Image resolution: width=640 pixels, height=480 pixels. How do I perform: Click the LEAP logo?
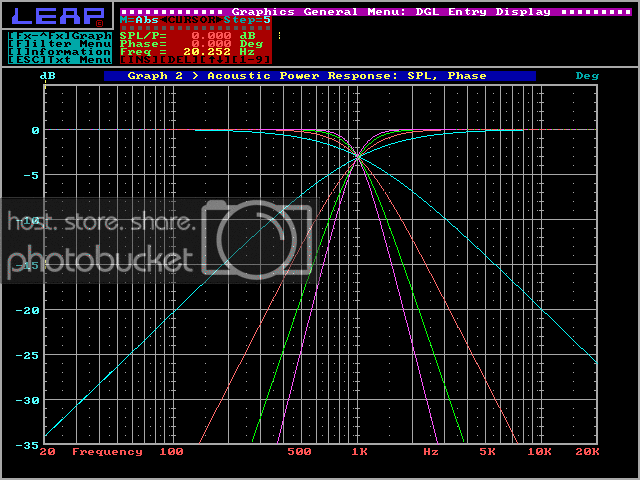click(58, 16)
